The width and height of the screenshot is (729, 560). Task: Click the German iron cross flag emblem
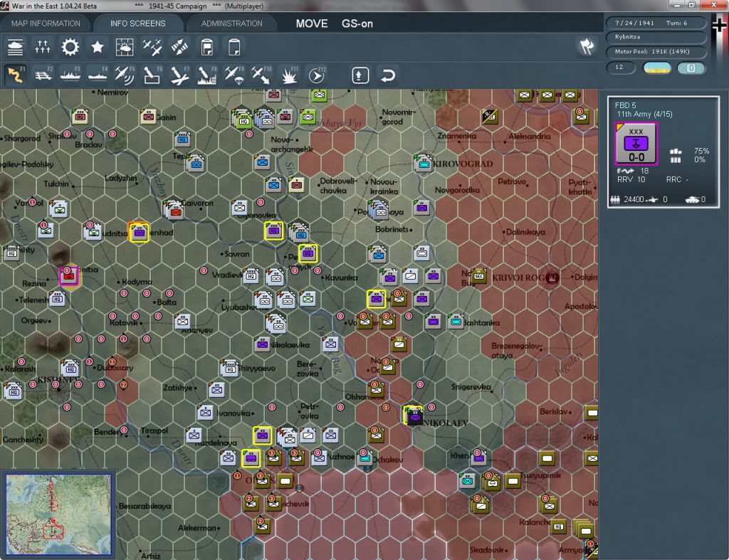point(719,25)
